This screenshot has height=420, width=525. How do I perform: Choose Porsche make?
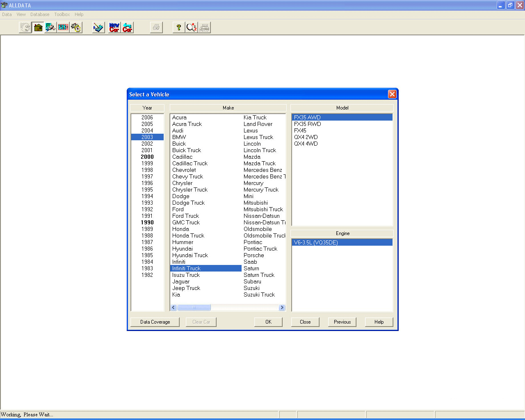click(254, 255)
